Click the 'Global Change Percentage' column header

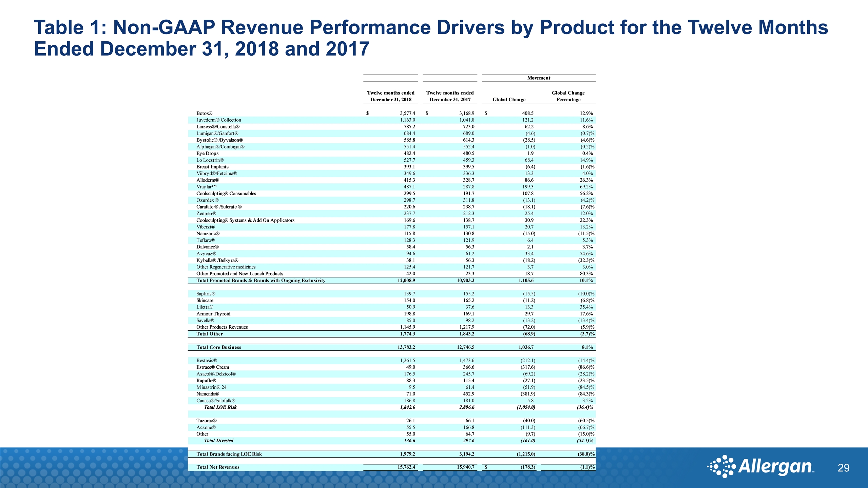pos(568,96)
